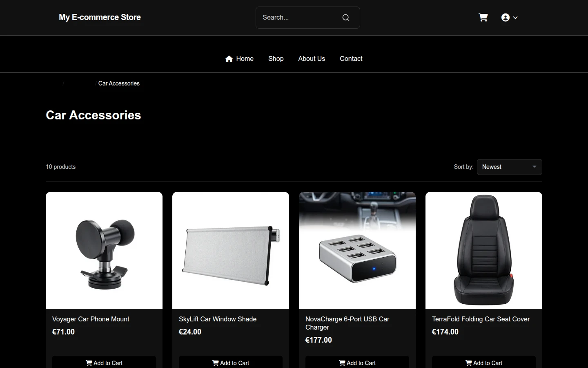Click the 10 products count
Screen dimensions: 588x368
tap(60, 167)
